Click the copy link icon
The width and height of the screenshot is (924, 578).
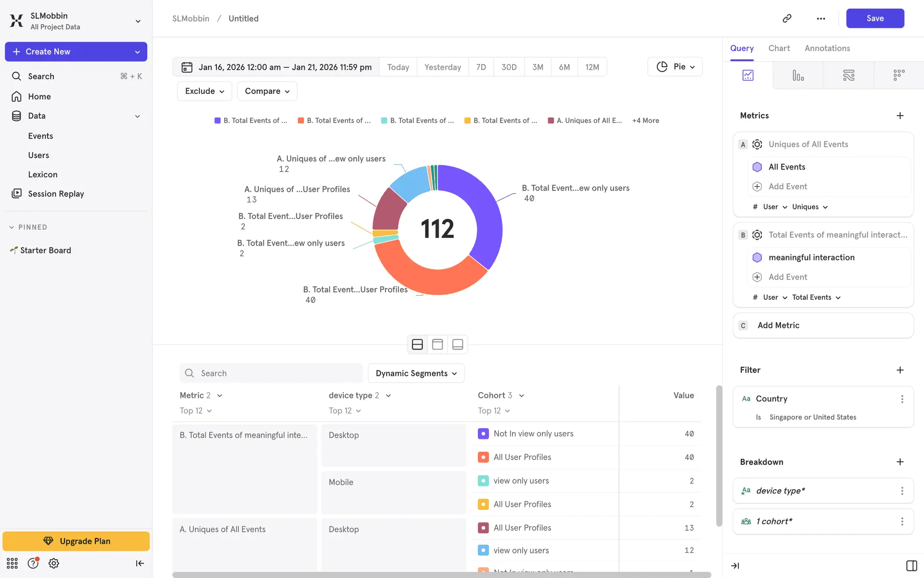787,18
